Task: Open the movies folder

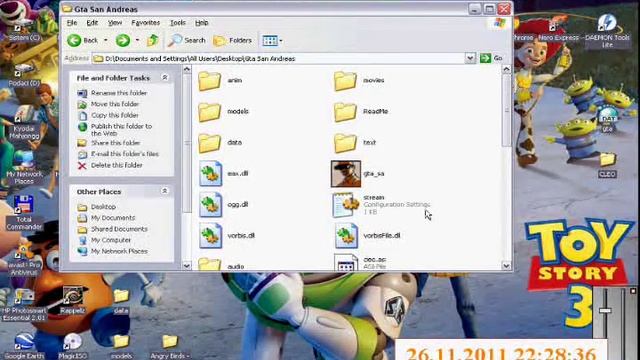Action: pos(345,80)
